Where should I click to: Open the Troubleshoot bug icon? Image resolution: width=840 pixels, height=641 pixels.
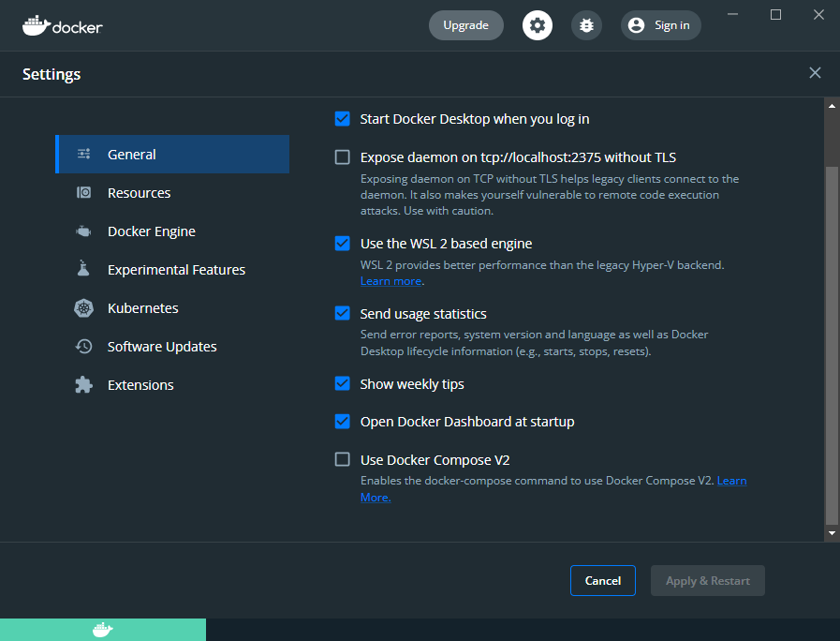coord(586,25)
